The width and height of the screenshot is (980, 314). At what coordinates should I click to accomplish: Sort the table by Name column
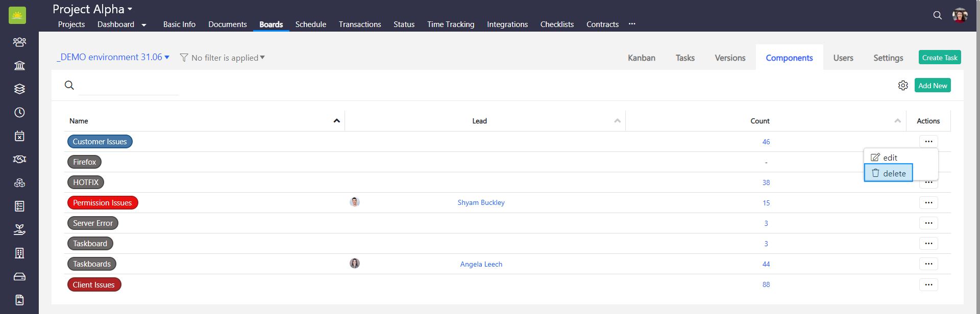pos(336,121)
